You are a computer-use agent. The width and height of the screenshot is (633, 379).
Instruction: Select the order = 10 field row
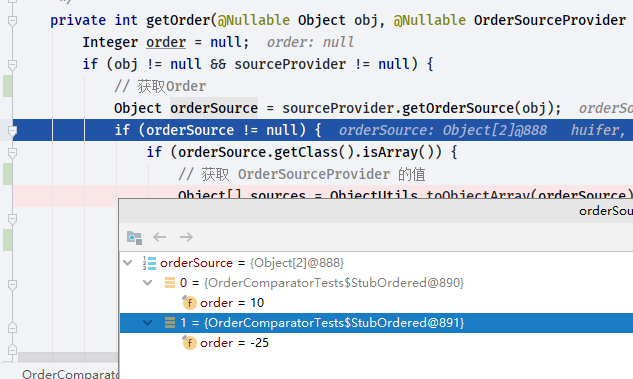coord(376,303)
